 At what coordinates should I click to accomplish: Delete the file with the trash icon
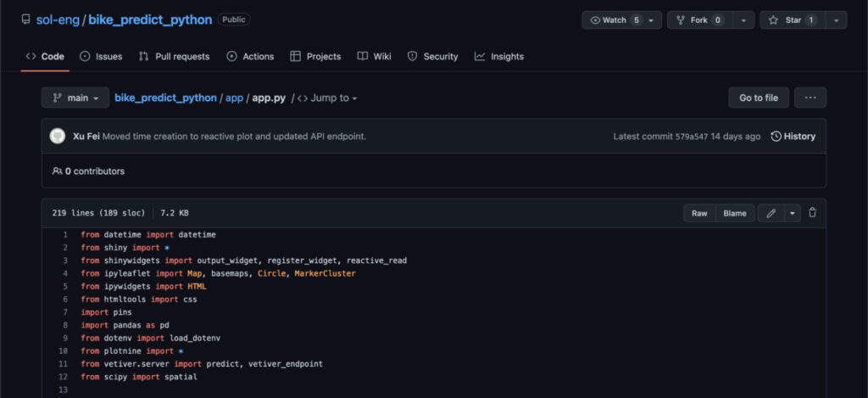tap(812, 212)
